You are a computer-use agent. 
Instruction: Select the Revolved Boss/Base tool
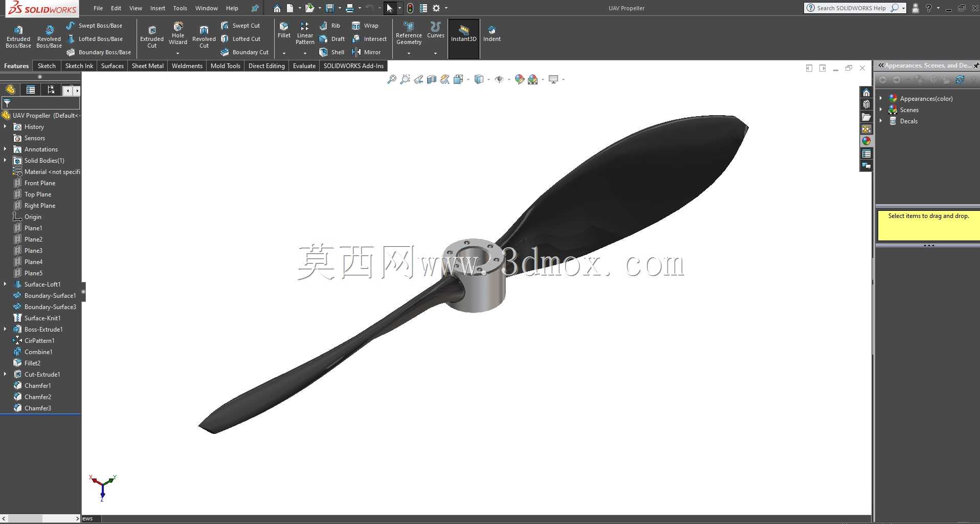[x=49, y=36]
